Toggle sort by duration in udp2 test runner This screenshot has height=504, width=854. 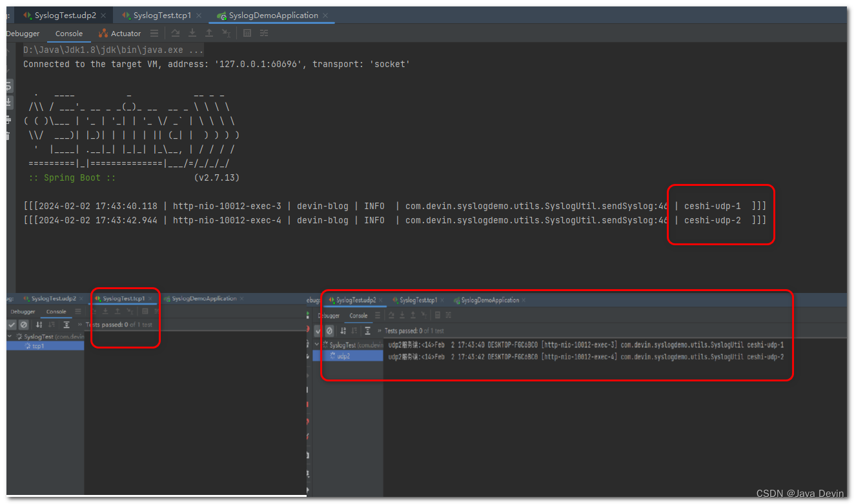(x=354, y=331)
